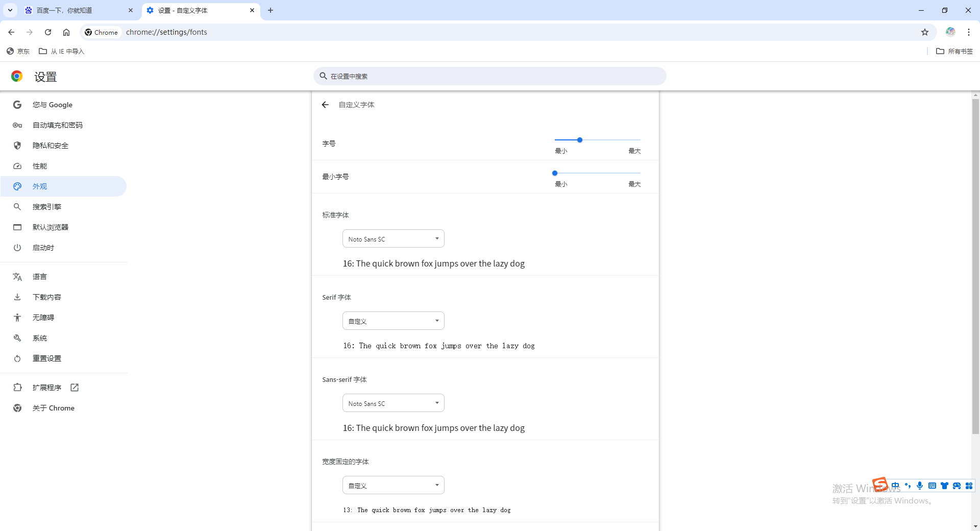Image resolution: width=980 pixels, height=531 pixels.
Task: Open a new tab with the plus button
Action: click(271, 10)
